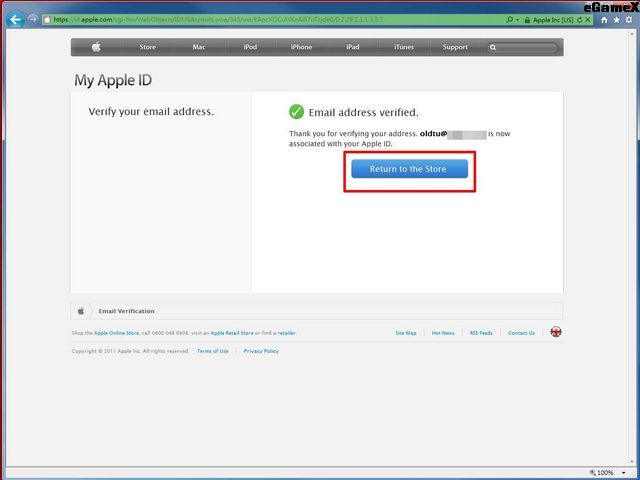The image size is (640, 480).
Task: Open the iPad navigation tab
Action: pyautogui.click(x=353, y=47)
